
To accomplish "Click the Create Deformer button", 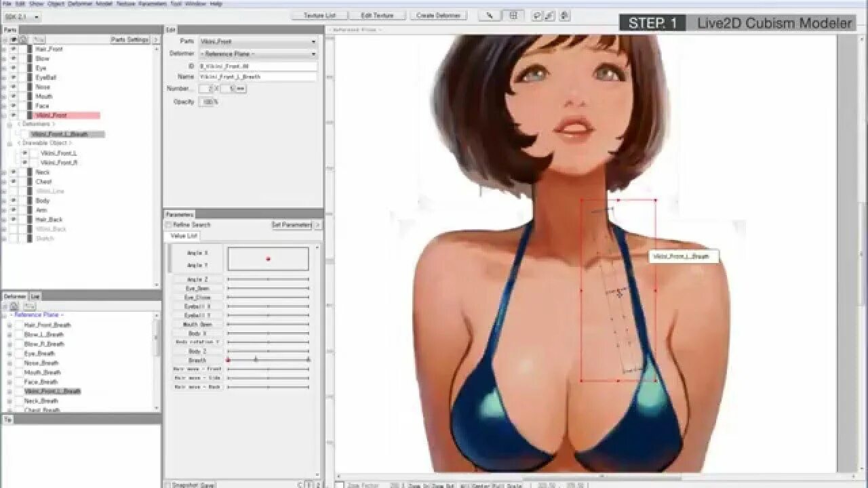I will tap(438, 15).
